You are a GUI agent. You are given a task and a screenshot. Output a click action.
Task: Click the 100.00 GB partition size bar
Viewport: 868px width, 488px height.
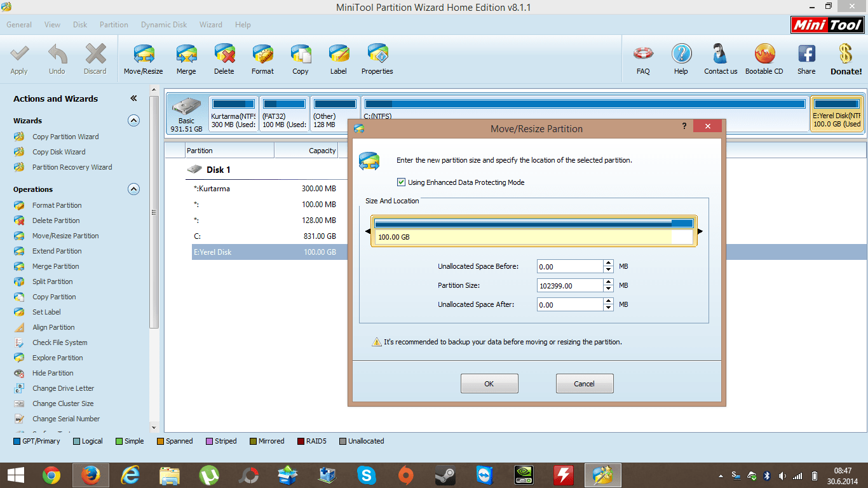point(534,231)
